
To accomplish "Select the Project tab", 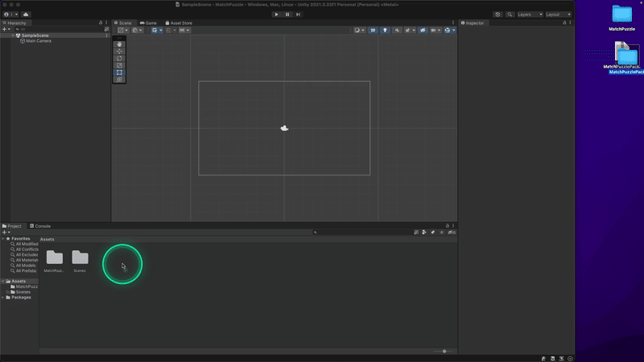I will coord(11,226).
